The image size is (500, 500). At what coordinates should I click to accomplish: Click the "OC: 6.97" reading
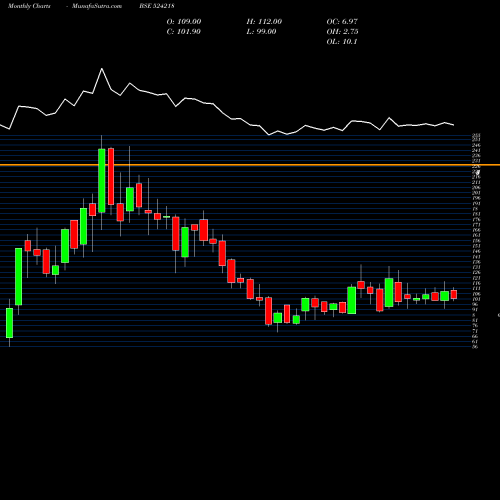pyautogui.click(x=342, y=21)
